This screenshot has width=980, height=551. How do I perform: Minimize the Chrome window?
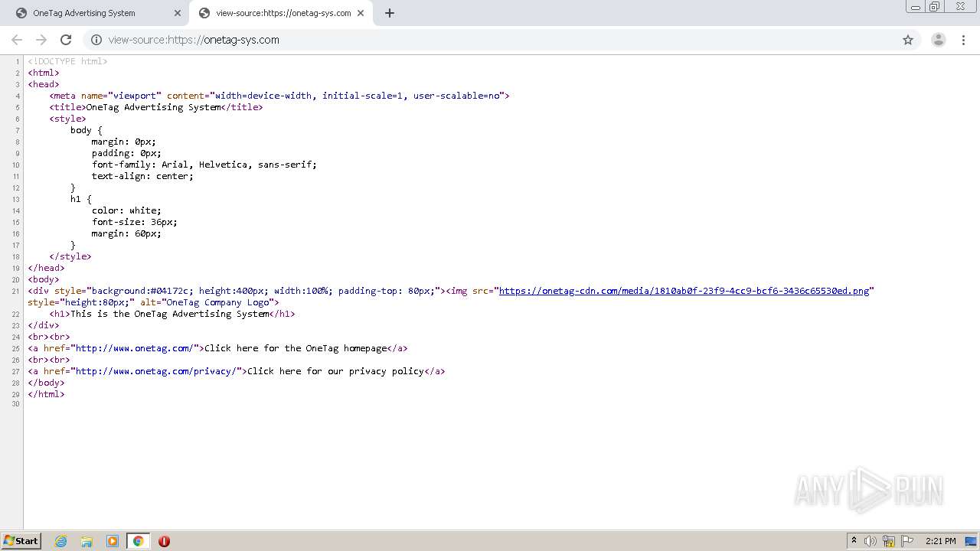point(915,6)
